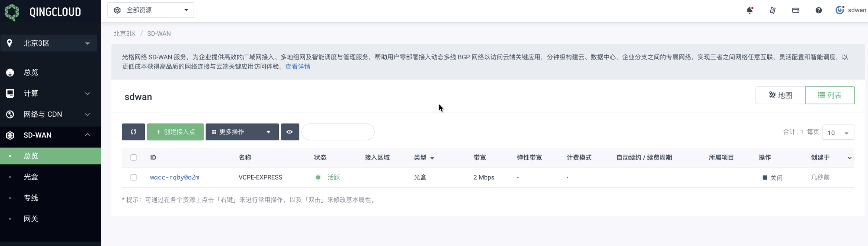This screenshot has width=868, height=246.
Task: Switch to 列表 list view
Action: 830,95
